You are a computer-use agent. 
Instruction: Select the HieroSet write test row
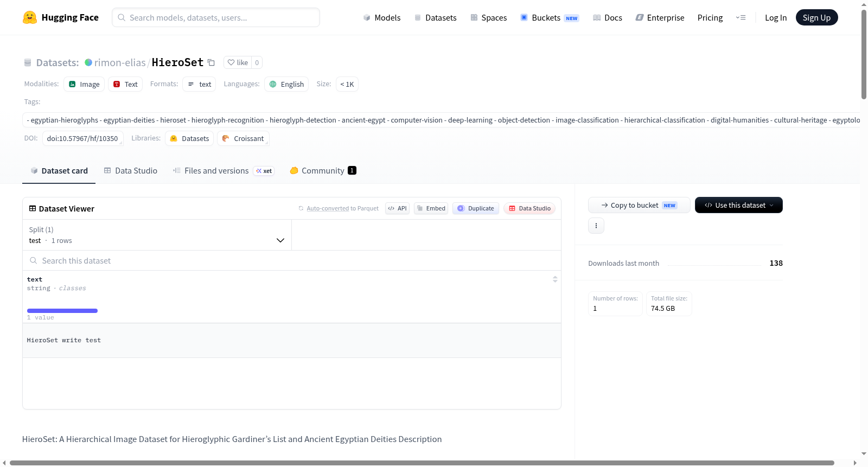click(x=292, y=341)
